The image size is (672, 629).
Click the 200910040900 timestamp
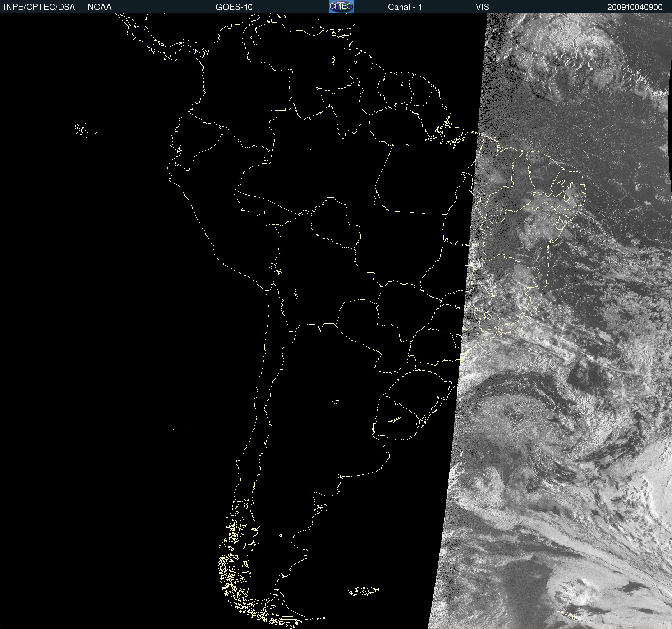tap(635, 7)
